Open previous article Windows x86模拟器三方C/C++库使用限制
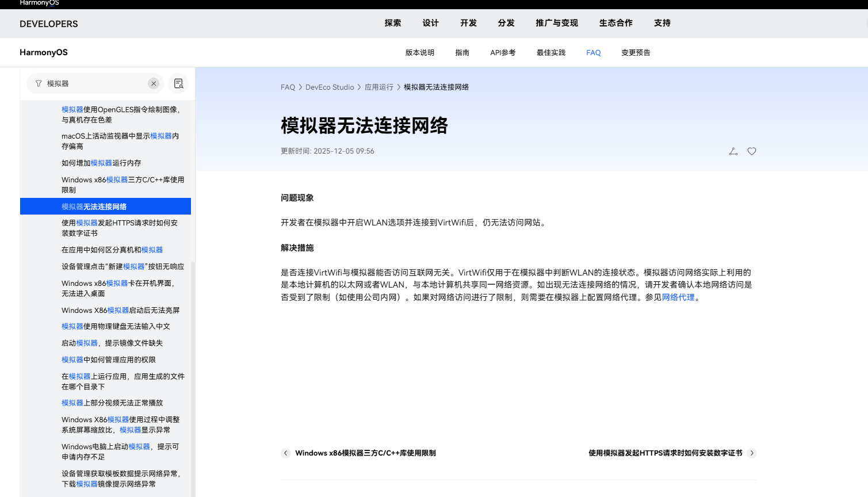 coord(365,453)
